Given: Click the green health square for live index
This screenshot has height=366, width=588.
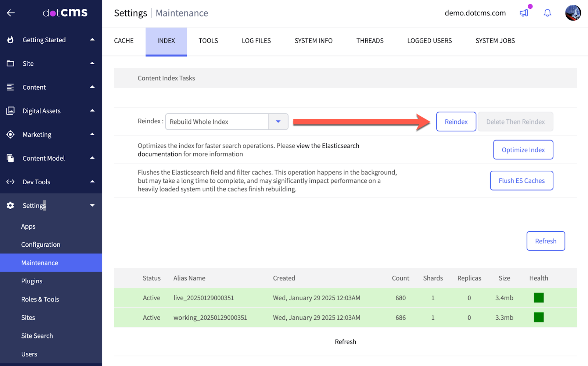Looking at the screenshot, I should click(x=538, y=298).
